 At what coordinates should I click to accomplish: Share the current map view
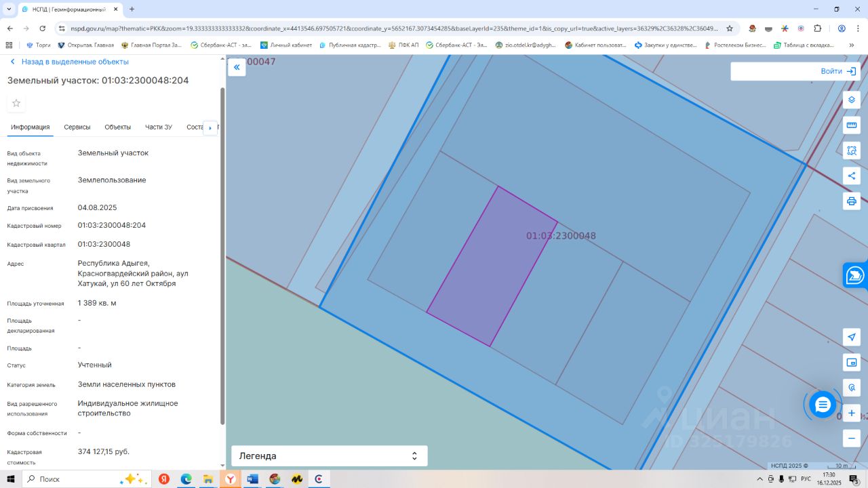852,176
